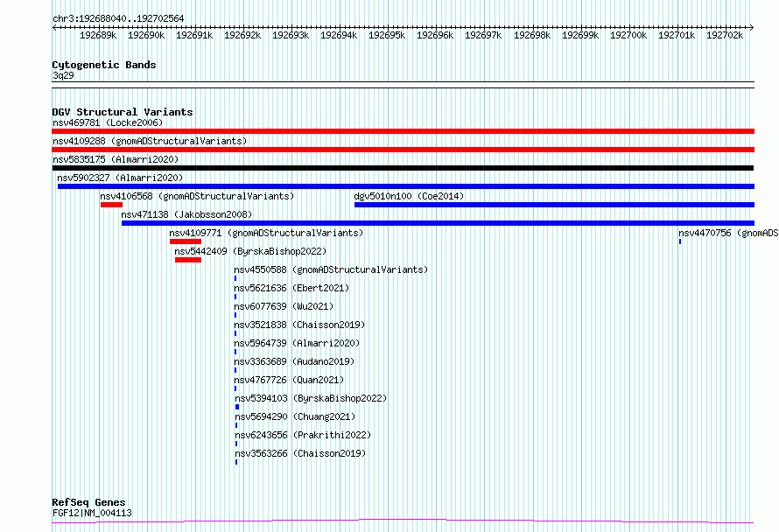The height and width of the screenshot is (532, 779).
Task: Select the nsv5394103 (ByrskaBishop2022) label
Action: [311, 398]
